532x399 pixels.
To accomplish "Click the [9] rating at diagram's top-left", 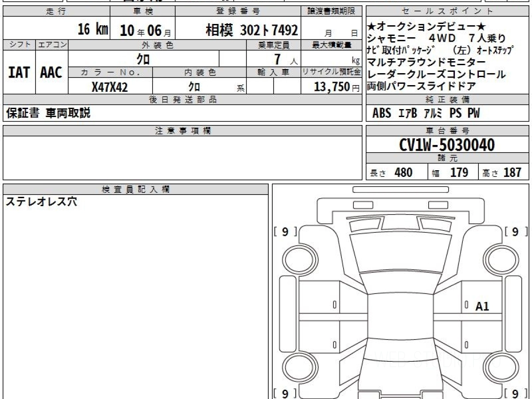I will 285,231.
